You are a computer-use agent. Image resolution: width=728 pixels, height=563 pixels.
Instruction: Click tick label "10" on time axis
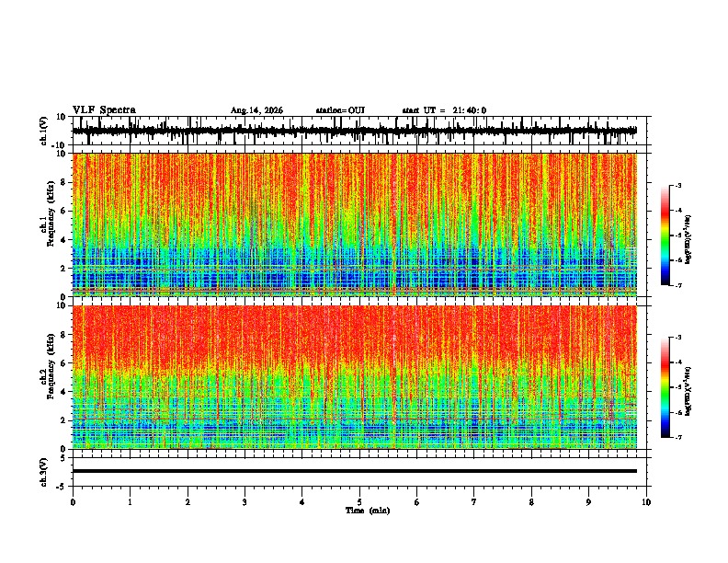coord(646,502)
